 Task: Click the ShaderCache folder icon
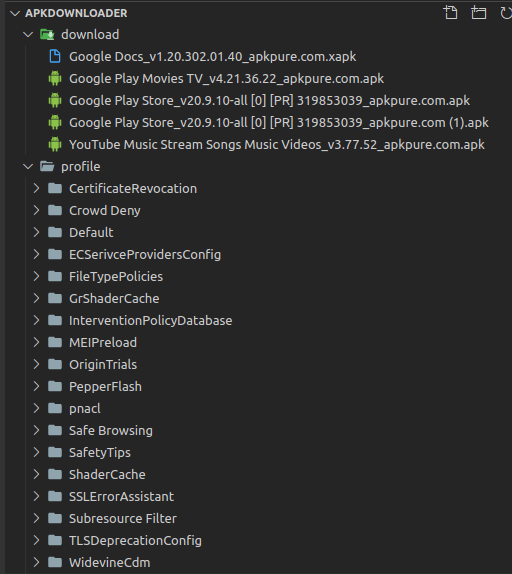coord(55,474)
